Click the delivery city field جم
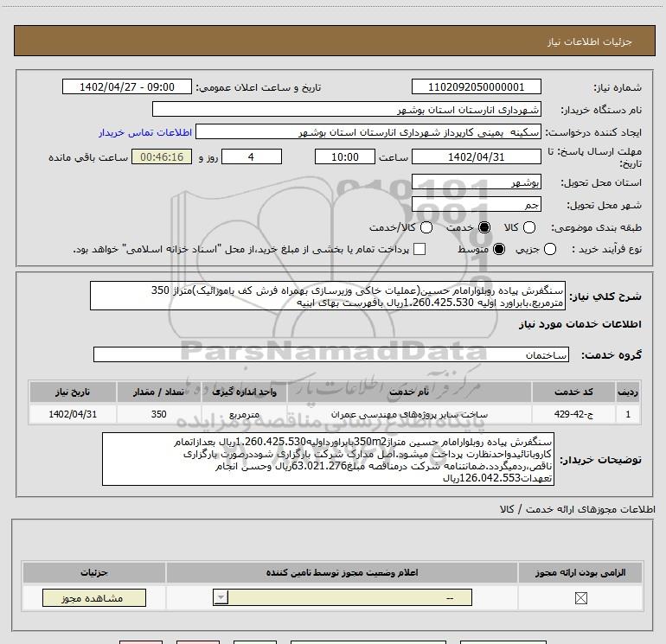This screenshot has width=666, height=644. click(476, 205)
